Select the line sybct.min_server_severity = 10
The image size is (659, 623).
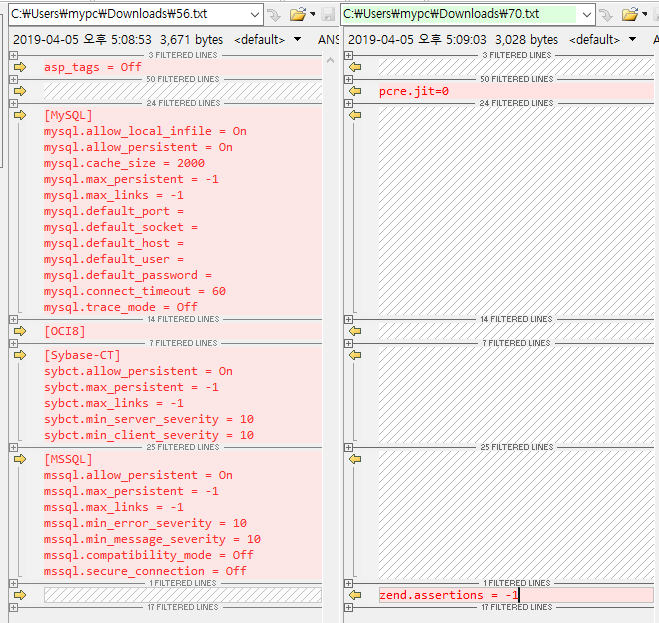(x=149, y=419)
